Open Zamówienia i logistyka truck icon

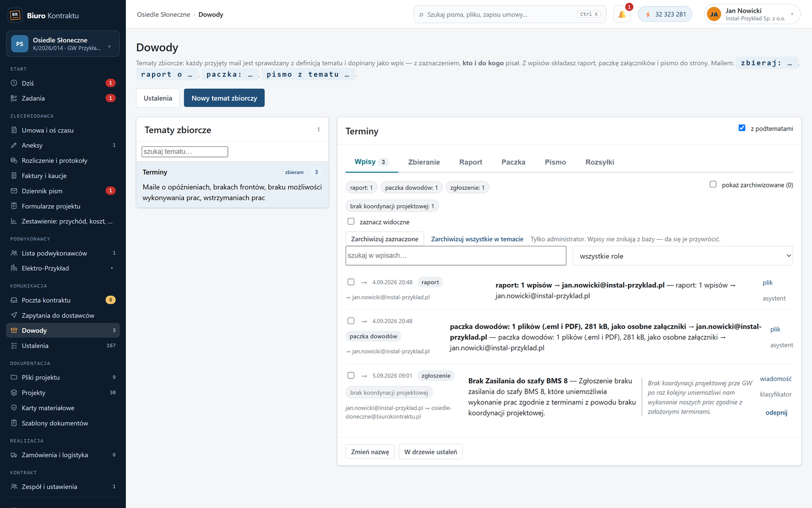[x=14, y=455]
